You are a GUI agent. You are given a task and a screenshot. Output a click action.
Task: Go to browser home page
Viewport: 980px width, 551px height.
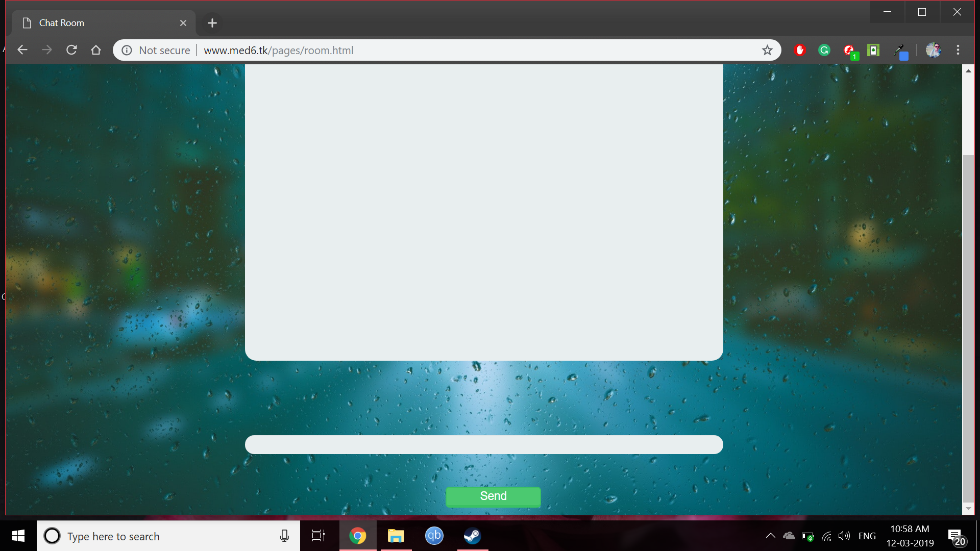click(96, 50)
